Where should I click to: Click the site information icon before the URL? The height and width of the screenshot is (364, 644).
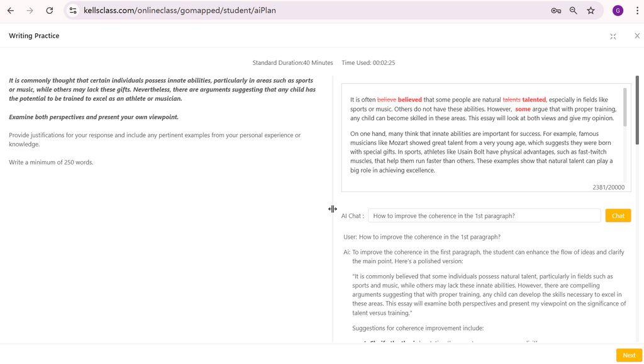(x=72, y=10)
